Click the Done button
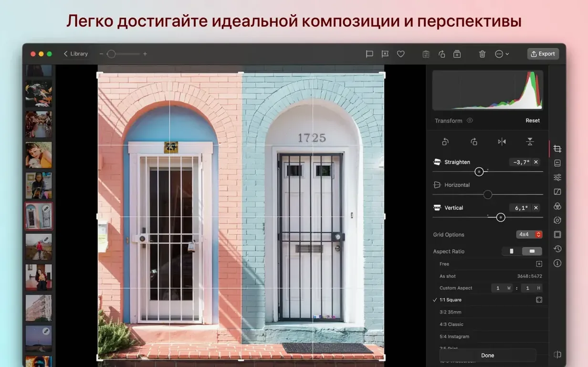 click(x=488, y=355)
